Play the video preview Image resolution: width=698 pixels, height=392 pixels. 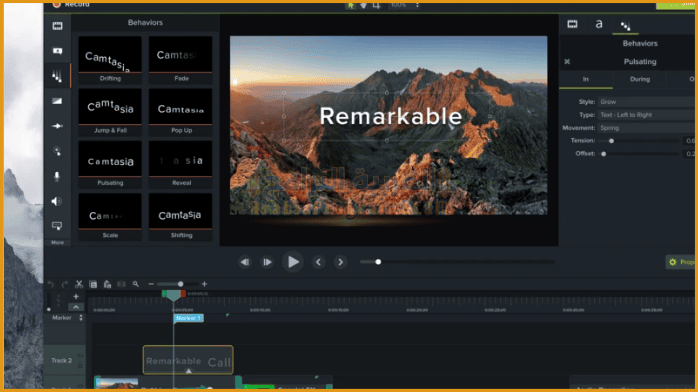[292, 262]
